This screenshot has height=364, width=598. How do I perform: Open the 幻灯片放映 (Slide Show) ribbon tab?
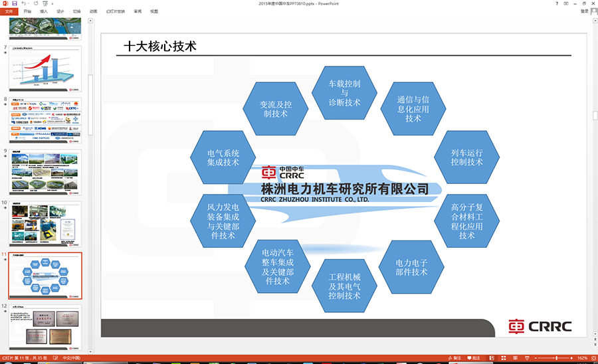[116, 11]
